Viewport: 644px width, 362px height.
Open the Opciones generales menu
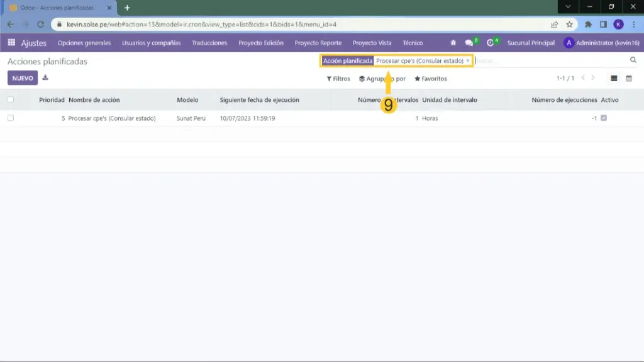pos(84,43)
